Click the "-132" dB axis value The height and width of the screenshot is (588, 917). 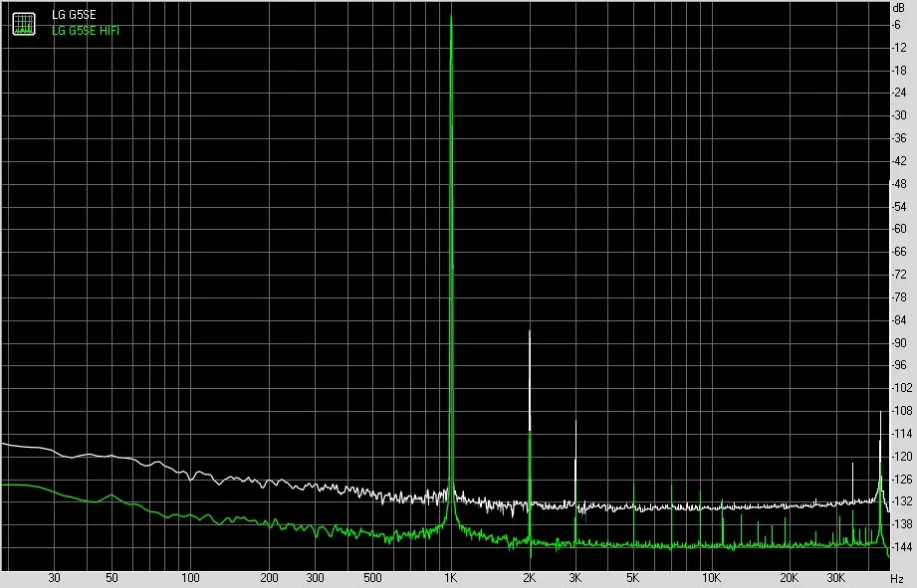tap(901, 500)
